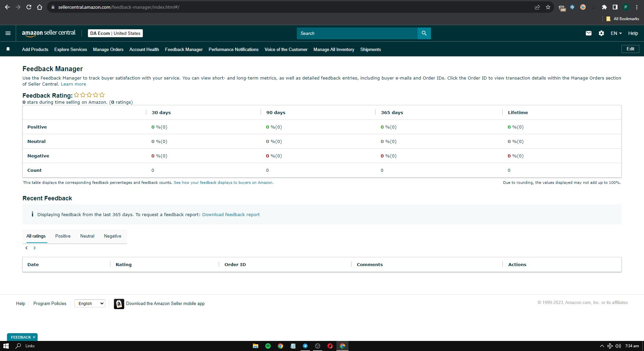
Task: Click Download the Amazon Seller mobile app
Action: 165,304
